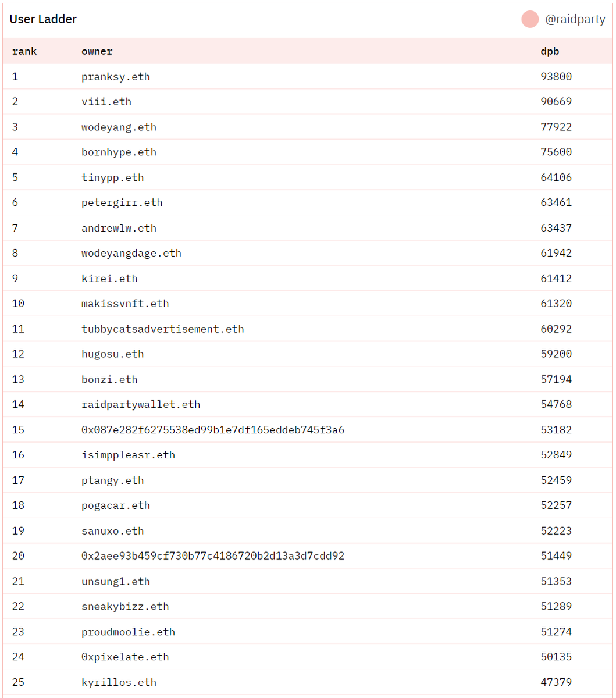The height and width of the screenshot is (698, 616).
Task: Select owner bornhype.eth
Action: (119, 152)
